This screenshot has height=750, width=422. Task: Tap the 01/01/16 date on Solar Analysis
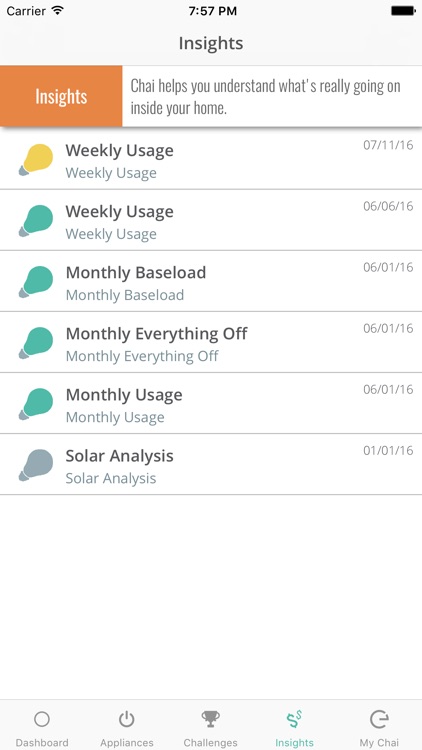click(x=388, y=451)
